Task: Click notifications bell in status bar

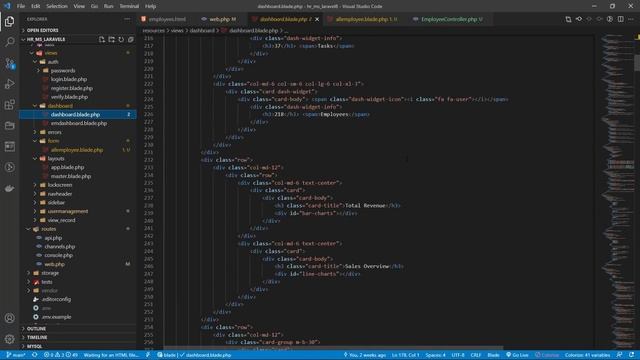Action: 631,355
